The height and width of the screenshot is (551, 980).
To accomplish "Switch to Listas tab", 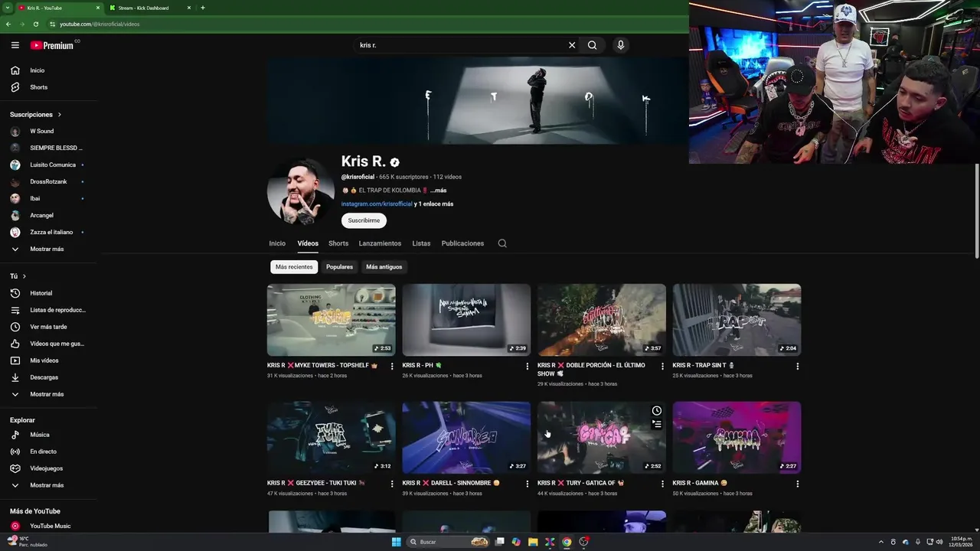I will click(x=421, y=243).
